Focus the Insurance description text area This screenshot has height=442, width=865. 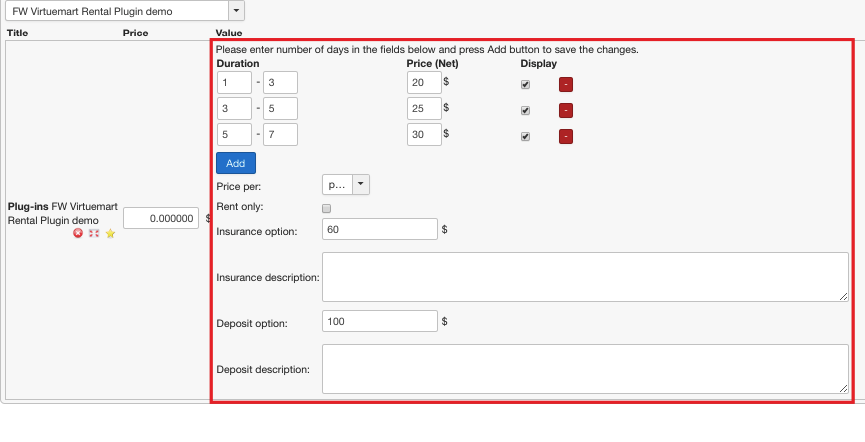click(585, 276)
